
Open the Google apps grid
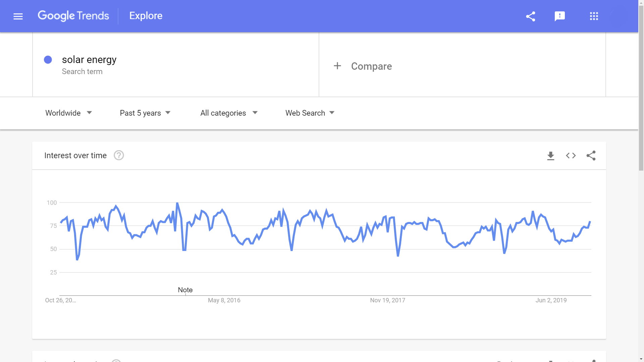pos(594,16)
